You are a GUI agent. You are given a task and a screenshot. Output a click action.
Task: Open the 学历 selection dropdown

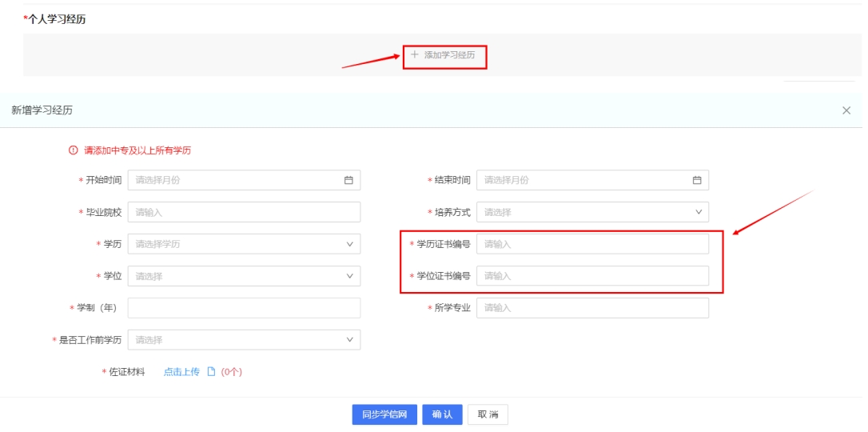(244, 244)
